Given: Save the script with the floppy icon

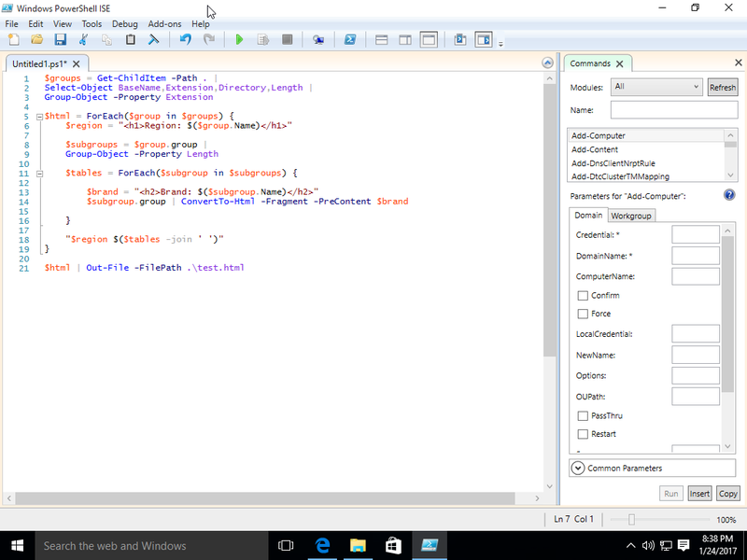Looking at the screenshot, I should tap(60, 40).
